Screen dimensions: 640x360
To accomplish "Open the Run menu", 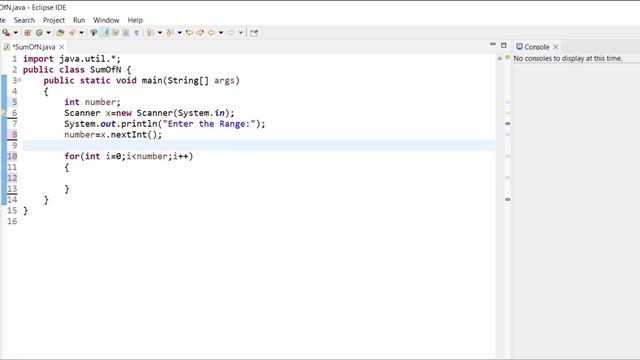I will 79,20.
